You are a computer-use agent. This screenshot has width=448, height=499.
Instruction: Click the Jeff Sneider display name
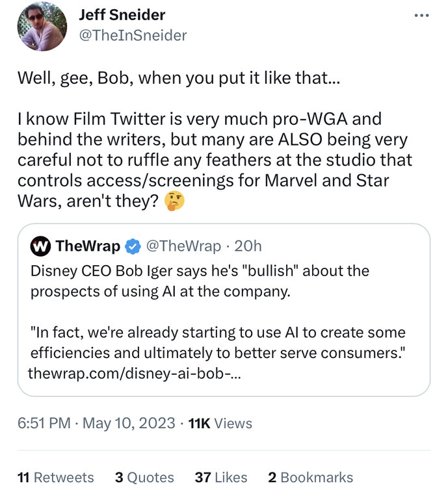tap(122, 14)
